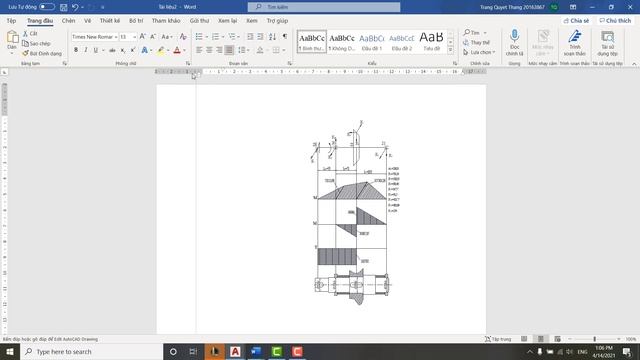
Task: Toggle the Lưu Tự động autosave switch
Action: pyautogui.click(x=47, y=7)
